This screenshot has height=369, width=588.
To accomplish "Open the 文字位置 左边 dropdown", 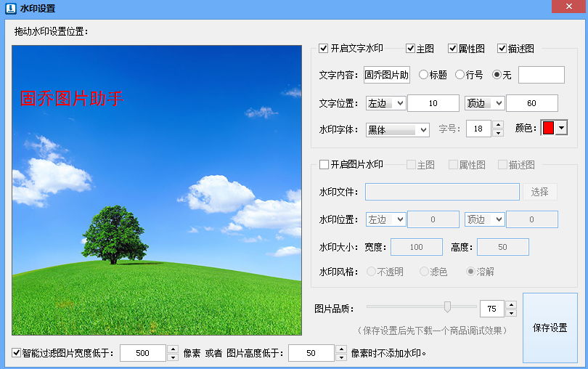I will [386, 103].
